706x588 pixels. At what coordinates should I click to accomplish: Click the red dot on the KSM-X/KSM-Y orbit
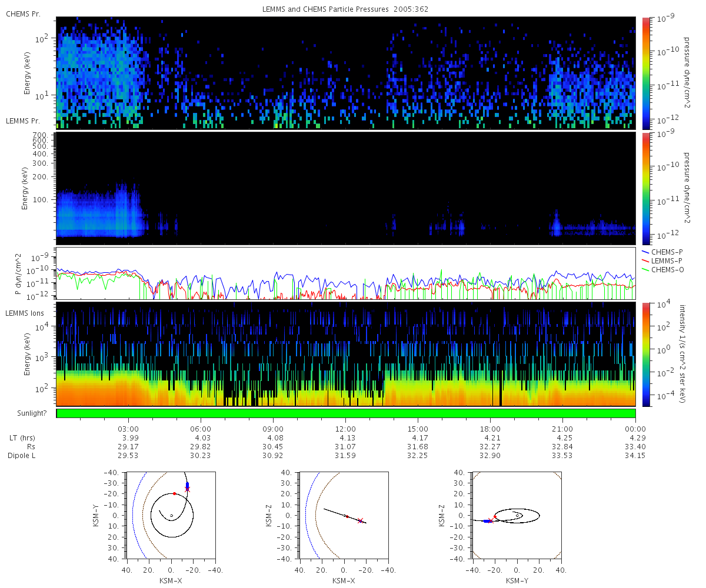click(x=175, y=493)
